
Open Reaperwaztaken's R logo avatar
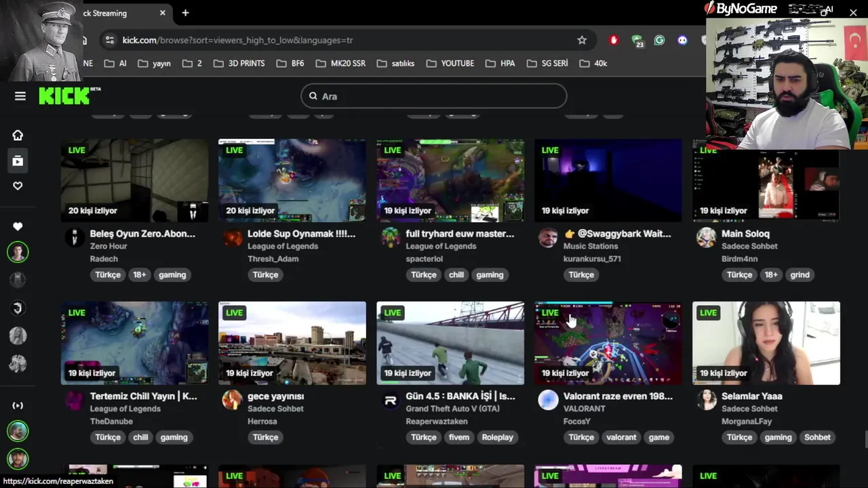click(x=391, y=401)
